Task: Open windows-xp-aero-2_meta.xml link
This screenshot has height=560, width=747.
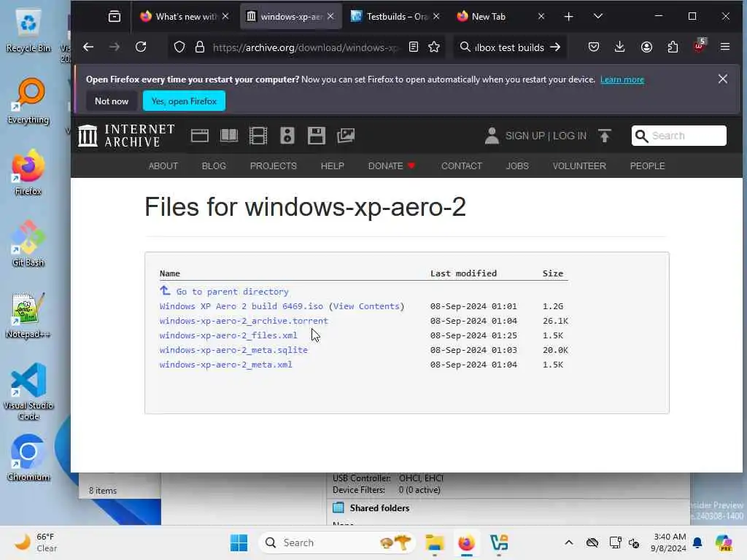Action: 226,365
